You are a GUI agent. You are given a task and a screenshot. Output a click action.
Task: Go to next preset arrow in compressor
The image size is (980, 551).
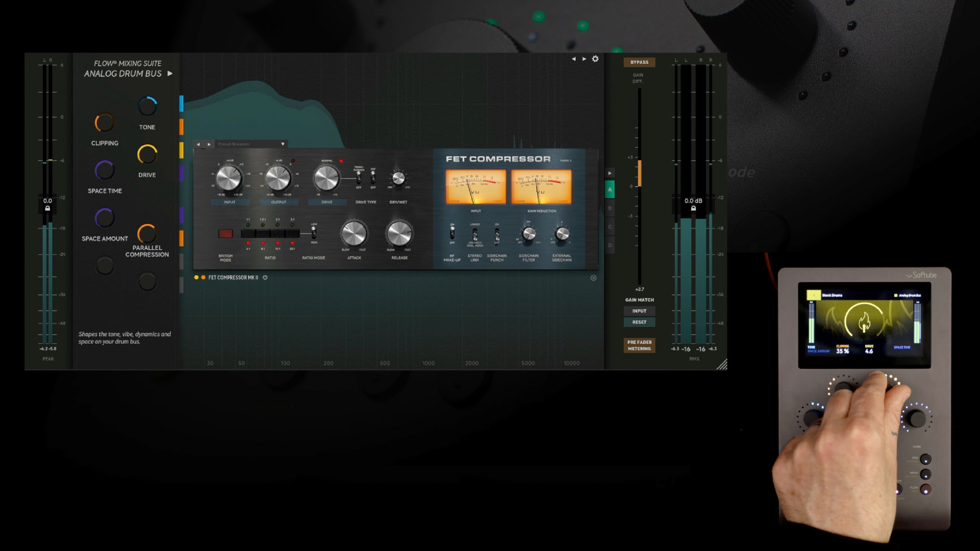(209, 144)
